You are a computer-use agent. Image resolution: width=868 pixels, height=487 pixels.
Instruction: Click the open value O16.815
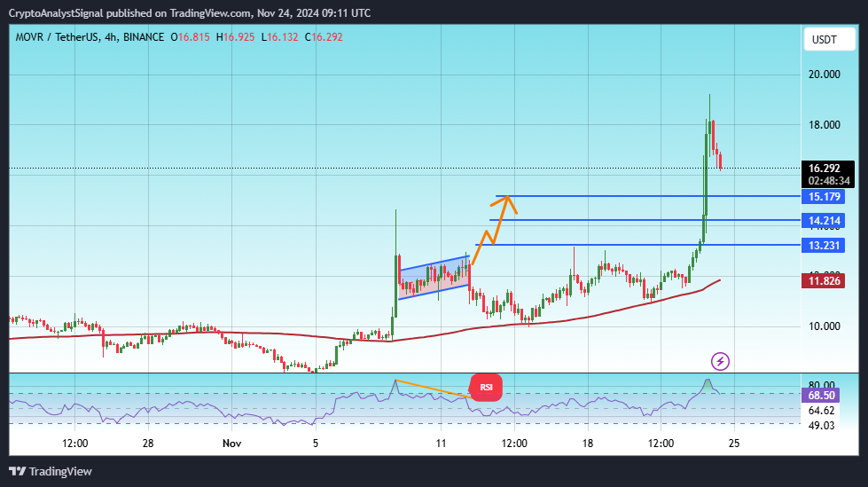(x=190, y=37)
